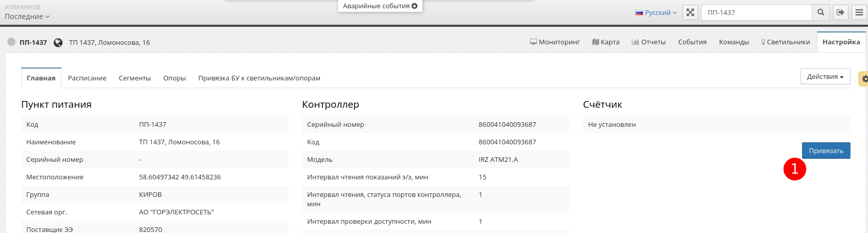The width and height of the screenshot is (868, 233).
Task: Click the magnifier search button
Action: point(821,12)
